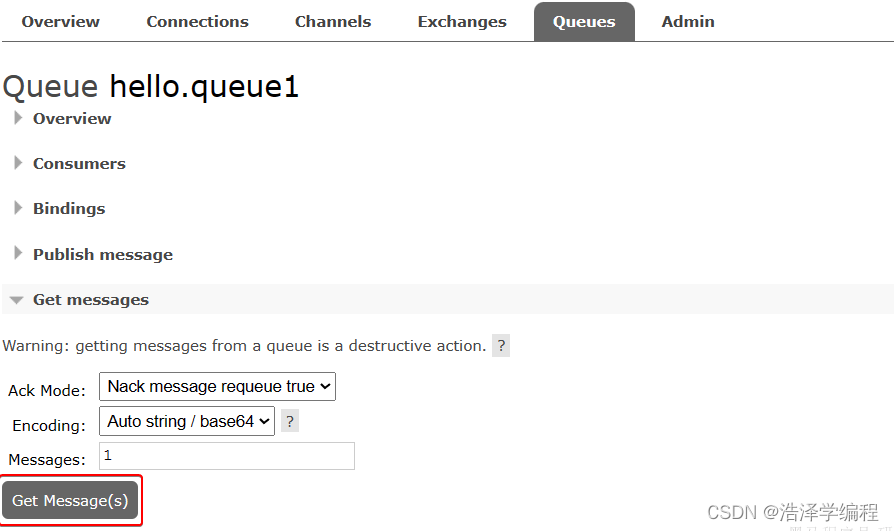
Task: Switch to the Overview tab
Action: pyautogui.click(x=60, y=22)
